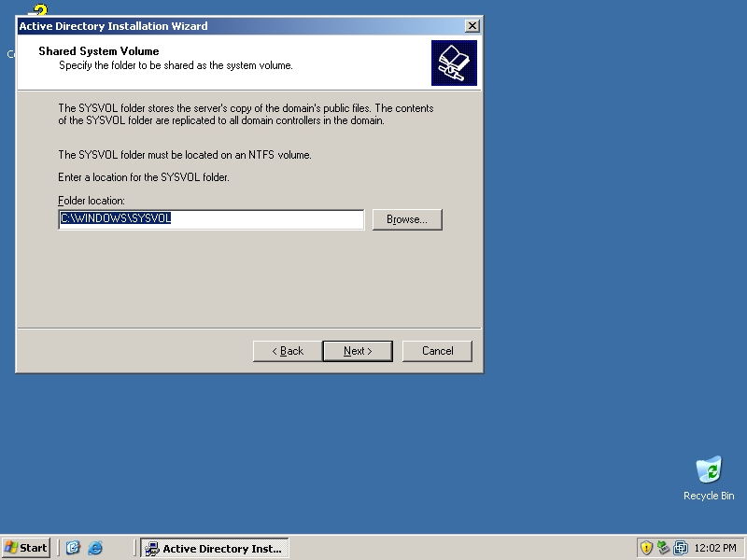Select Active Directory Inst... taskbar button
This screenshot has width=747, height=560.
pos(215,549)
